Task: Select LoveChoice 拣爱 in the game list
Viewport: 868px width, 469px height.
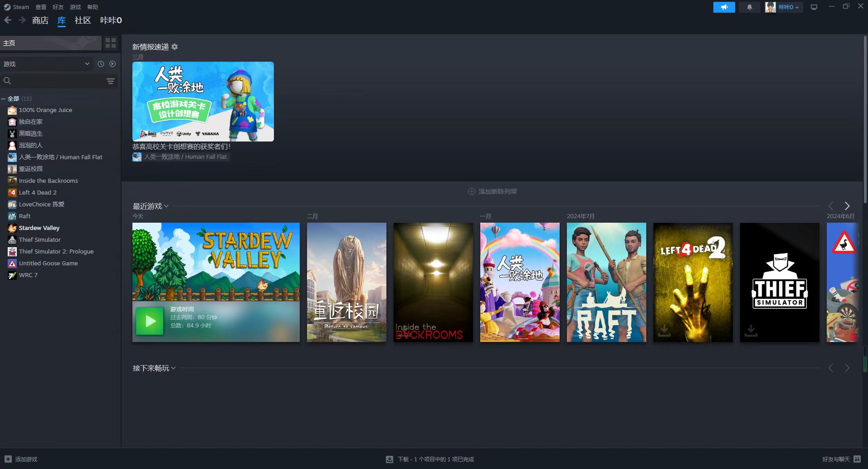Action: pos(42,204)
